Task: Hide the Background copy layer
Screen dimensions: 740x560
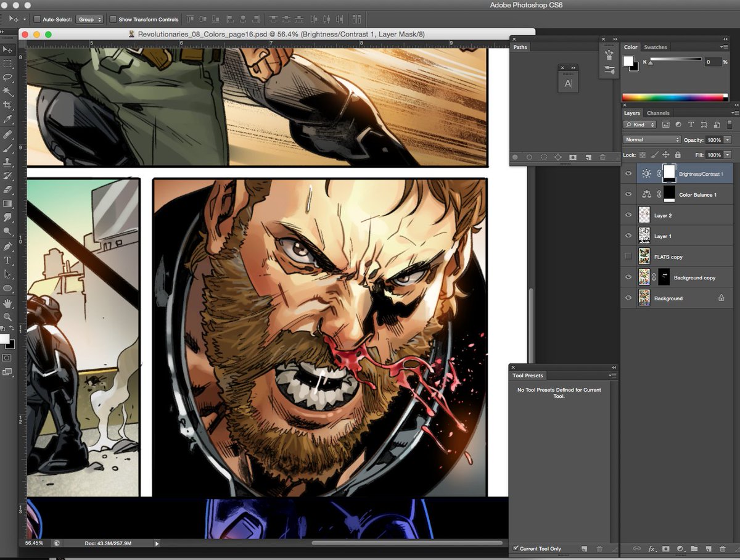Action: [x=628, y=277]
